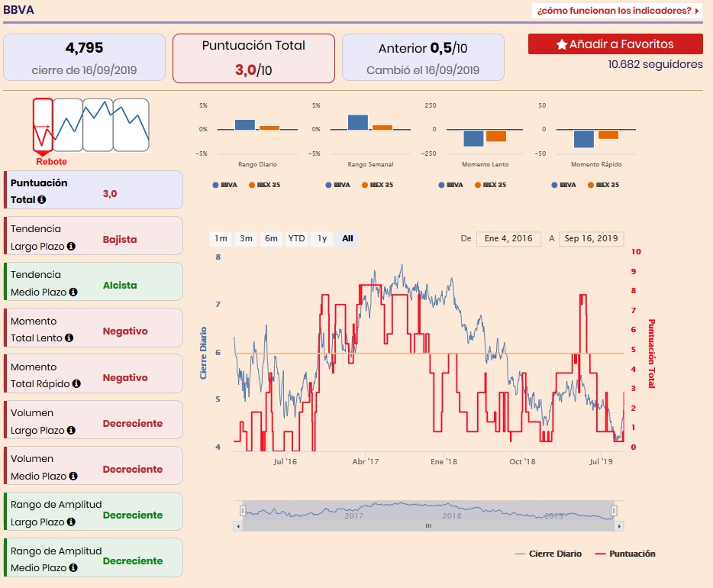Click the Puntuación Total 3,0/10 box
This screenshot has height=588, width=713.
(253, 58)
